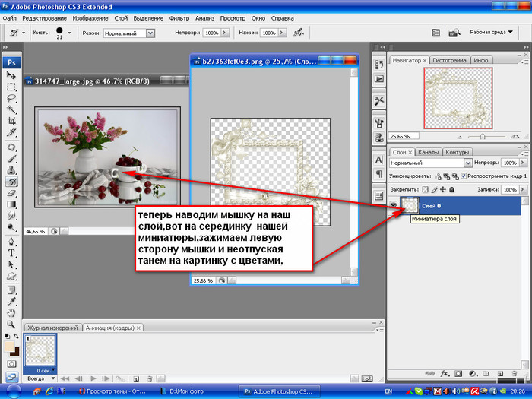The height and width of the screenshot is (399, 532).
Task: Create a new layer in Layers panel
Action: tap(500, 374)
